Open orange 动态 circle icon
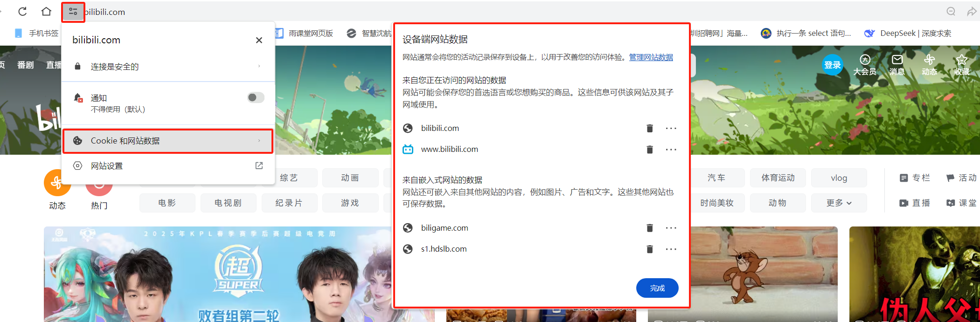Image resolution: width=980 pixels, height=322 pixels. 57,183
